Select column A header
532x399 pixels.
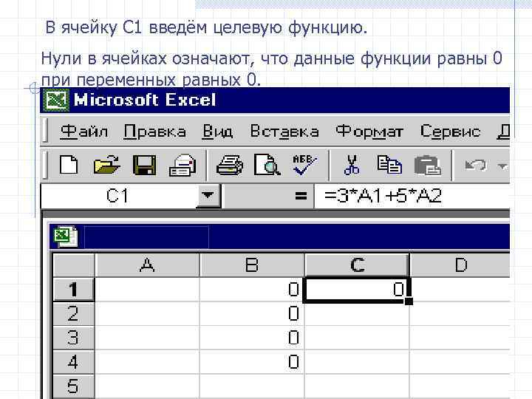147,265
